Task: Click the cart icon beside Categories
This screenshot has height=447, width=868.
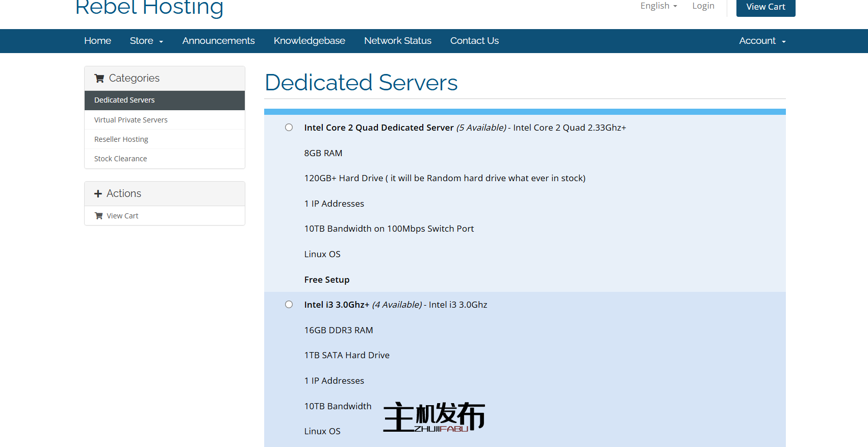Action: coord(99,79)
